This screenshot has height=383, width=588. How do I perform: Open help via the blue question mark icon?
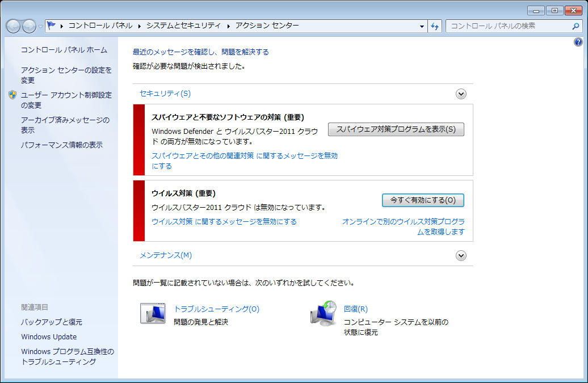tap(578, 42)
